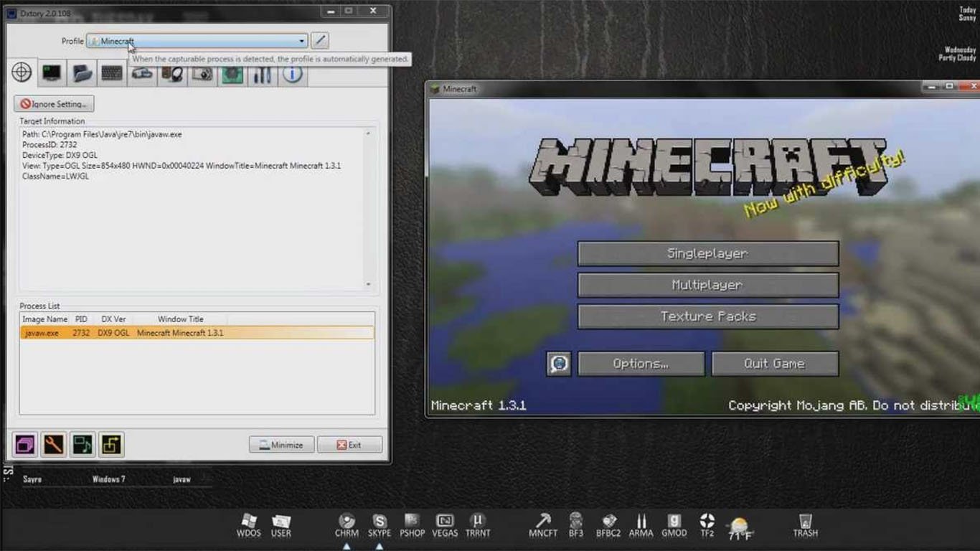Edit the profile with the pencil button
The width and height of the screenshot is (980, 551).
319,41
